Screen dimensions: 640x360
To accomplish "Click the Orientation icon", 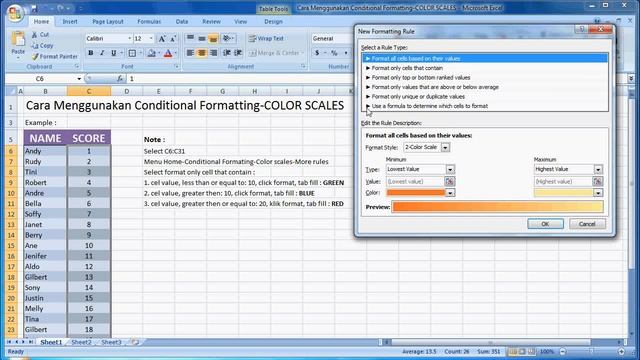I will (227, 38).
